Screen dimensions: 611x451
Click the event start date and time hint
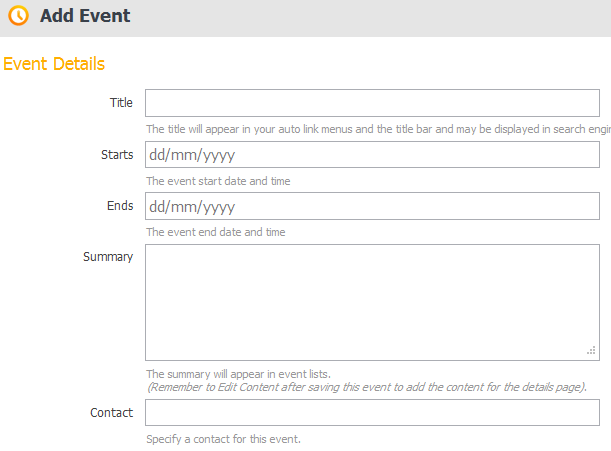tap(218, 181)
